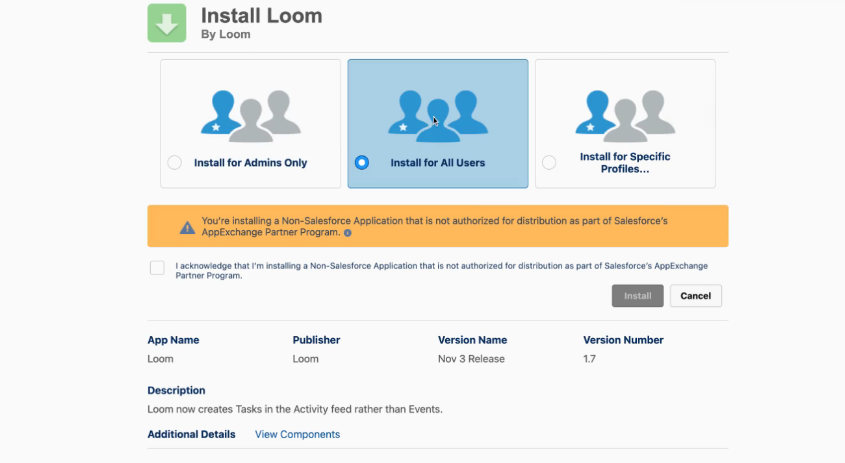Image resolution: width=845 pixels, height=463 pixels.
Task: Click the Install for Admins Only label
Action: [251, 163]
